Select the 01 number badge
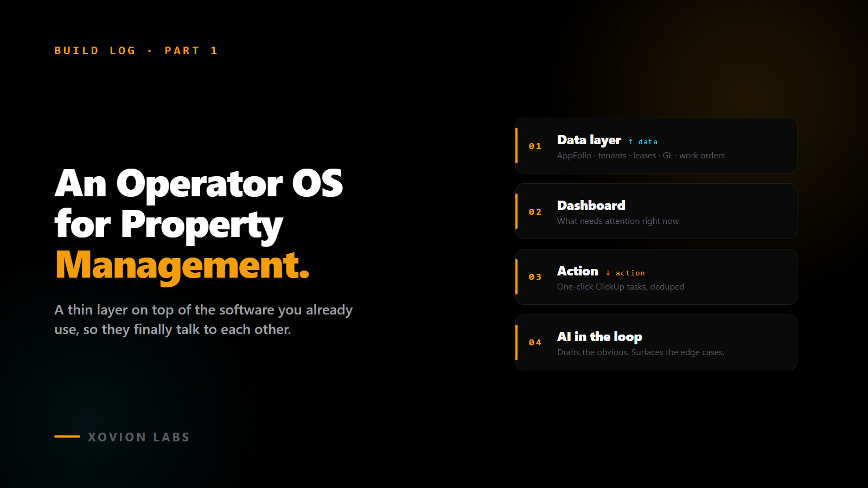Viewport: 868px width, 488px height. point(535,146)
